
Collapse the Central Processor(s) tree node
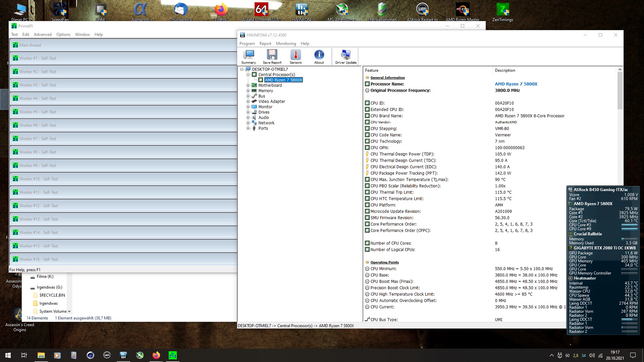click(248, 75)
